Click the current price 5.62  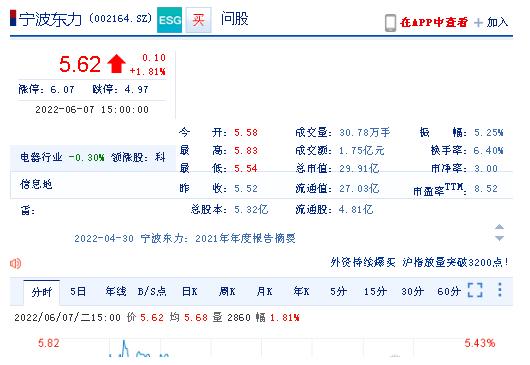pyautogui.click(x=80, y=64)
